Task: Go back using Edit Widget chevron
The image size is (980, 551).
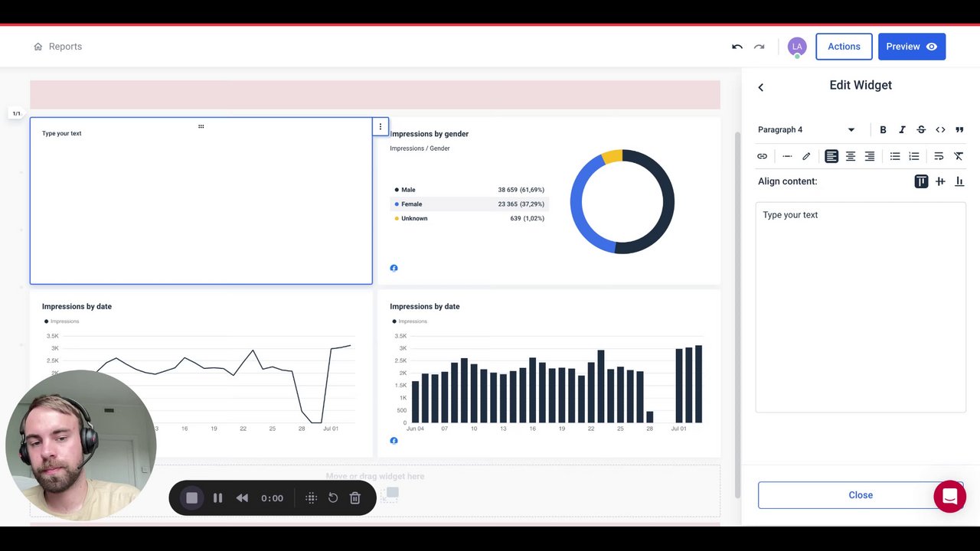Action: point(760,87)
